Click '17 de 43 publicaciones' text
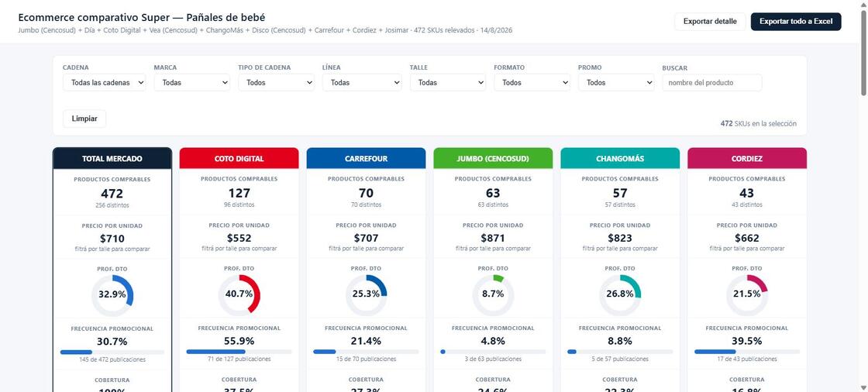 (x=747, y=359)
